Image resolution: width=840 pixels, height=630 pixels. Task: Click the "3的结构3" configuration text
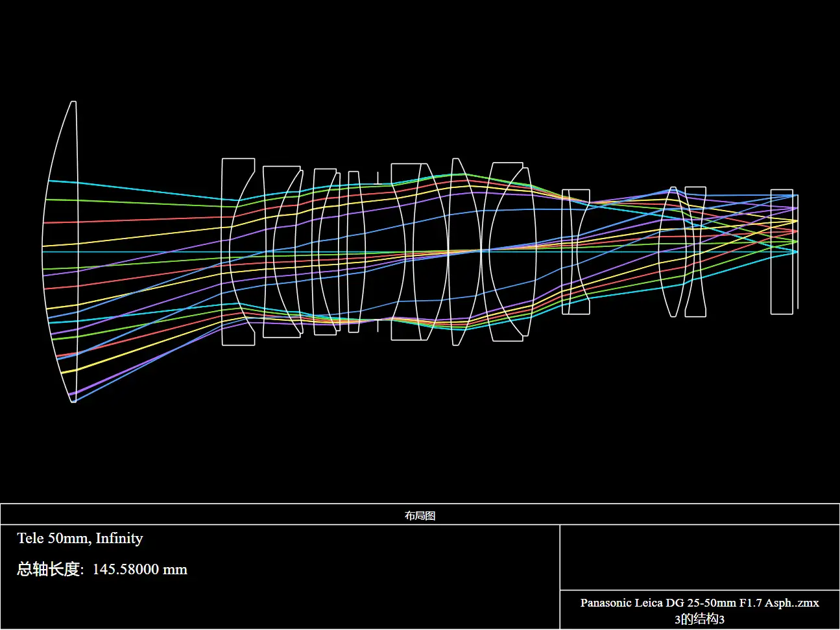(699, 619)
